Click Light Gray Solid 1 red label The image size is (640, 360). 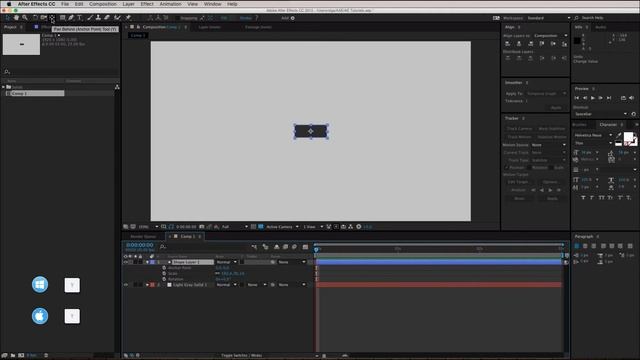click(x=152, y=284)
